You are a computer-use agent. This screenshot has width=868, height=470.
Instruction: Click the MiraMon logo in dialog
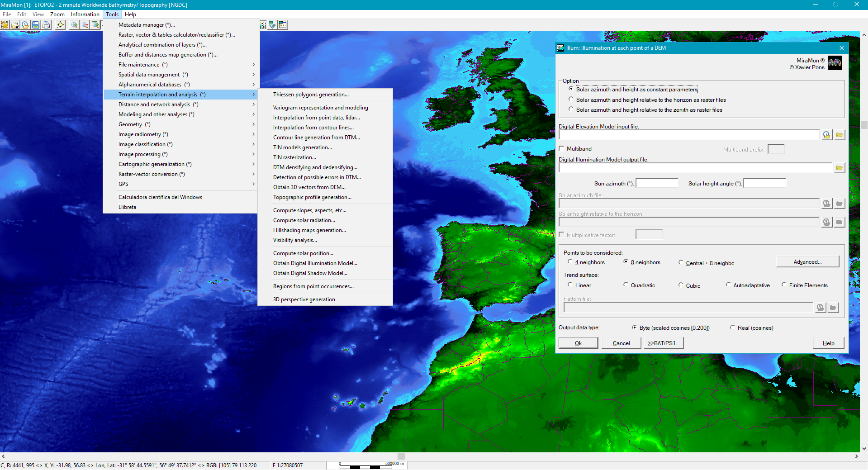(x=835, y=63)
